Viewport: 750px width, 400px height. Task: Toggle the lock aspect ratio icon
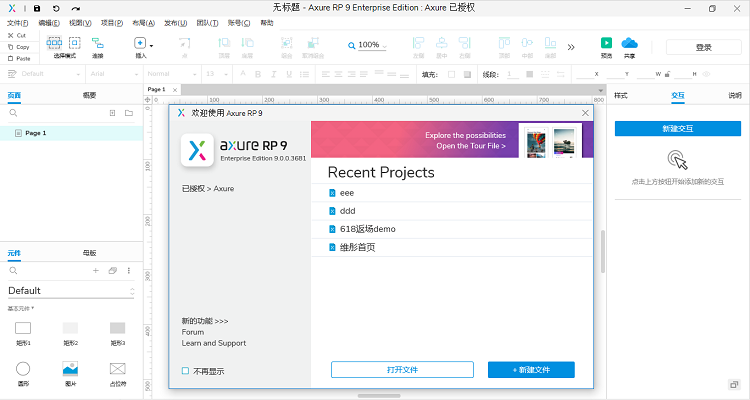(667, 74)
